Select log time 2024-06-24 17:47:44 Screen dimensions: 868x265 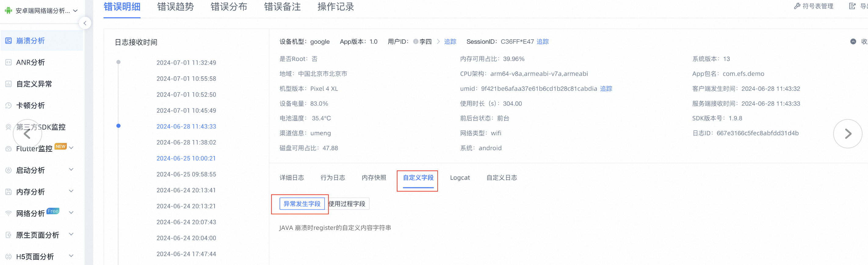click(186, 254)
